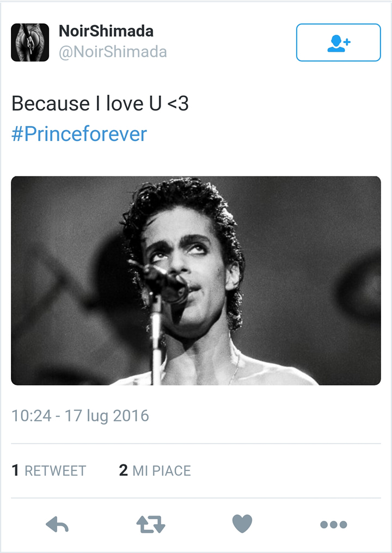The height and width of the screenshot is (553, 392).
Task: Reply to the tweet with the arrow icon
Action: [x=56, y=525]
